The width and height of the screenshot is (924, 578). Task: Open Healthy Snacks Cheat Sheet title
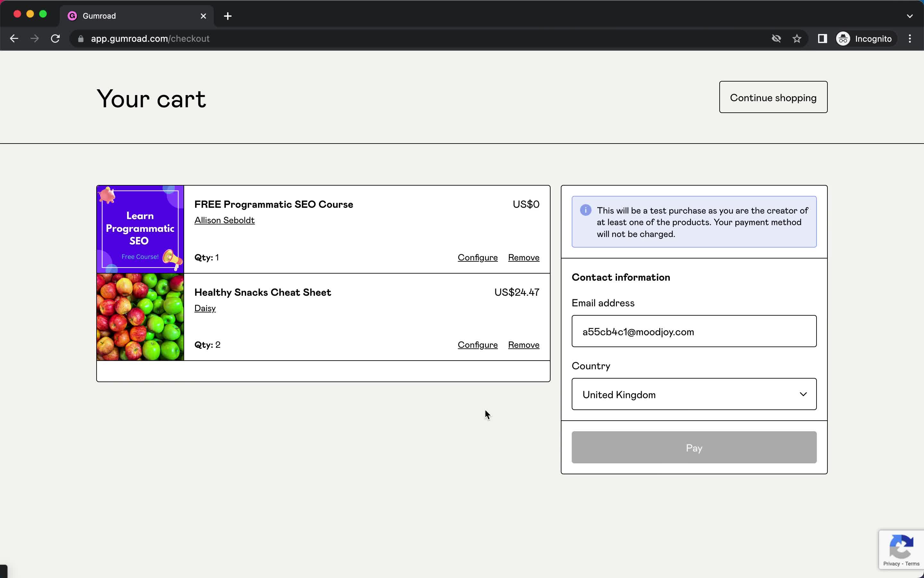[x=263, y=293]
